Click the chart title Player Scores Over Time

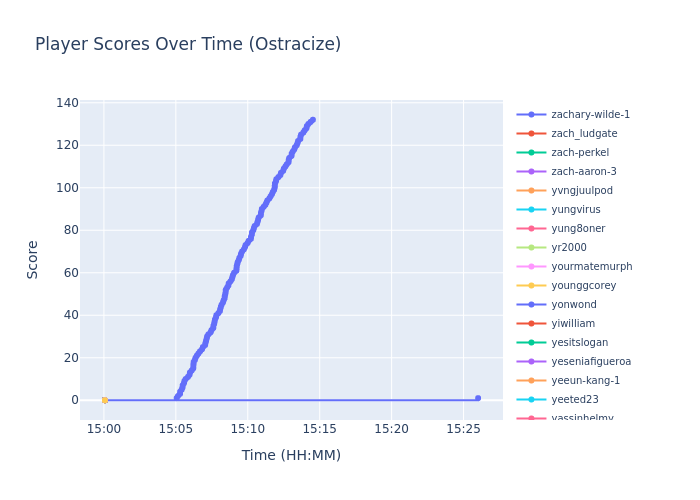[188, 45]
